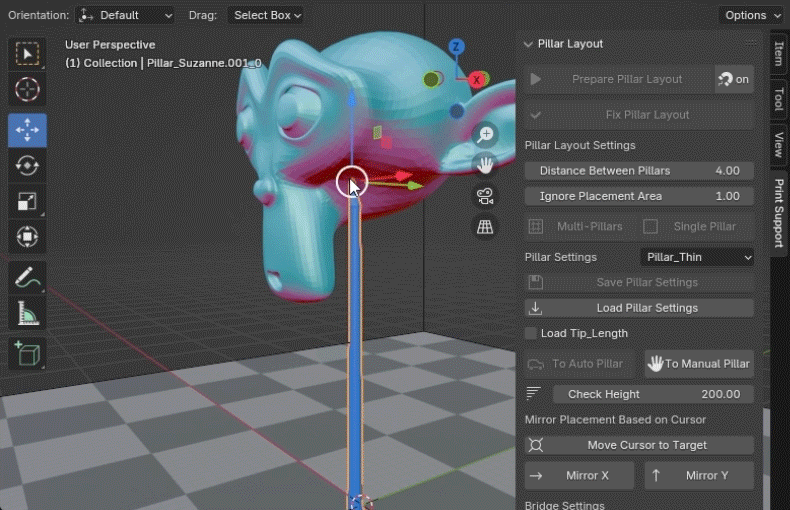
Task: Click the green Y axis gizmo ball
Action: pos(431,79)
